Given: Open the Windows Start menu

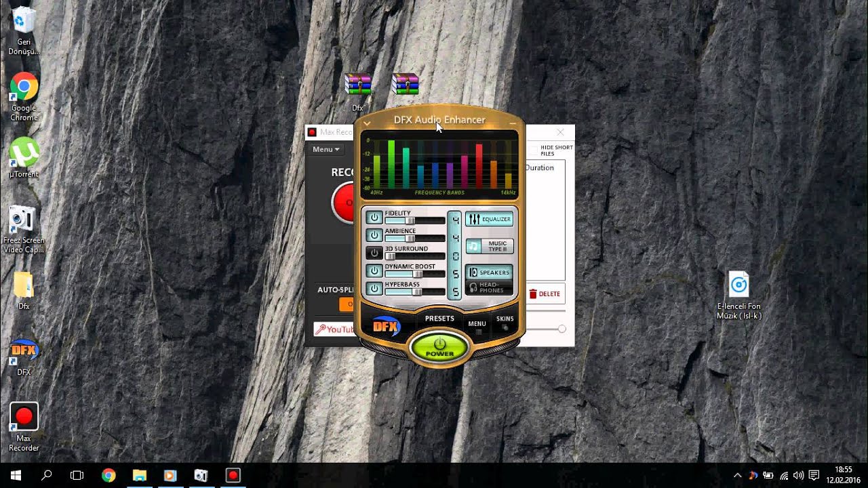Looking at the screenshot, I should pyautogui.click(x=16, y=475).
